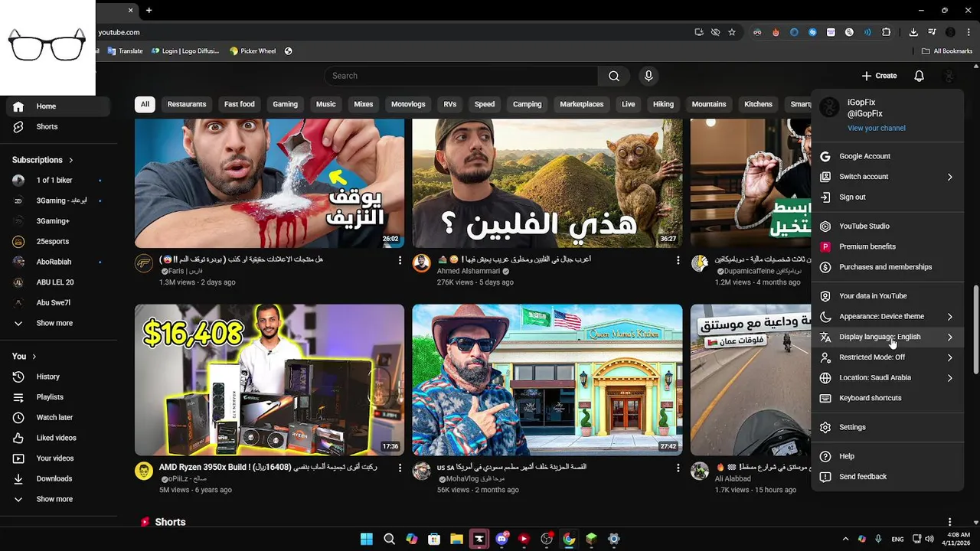980x551 pixels.
Task: Open Keyboard shortcuts entry
Action: click(x=887, y=398)
